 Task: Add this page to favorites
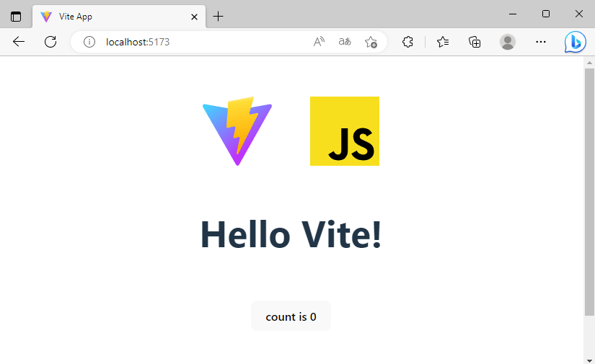371,42
